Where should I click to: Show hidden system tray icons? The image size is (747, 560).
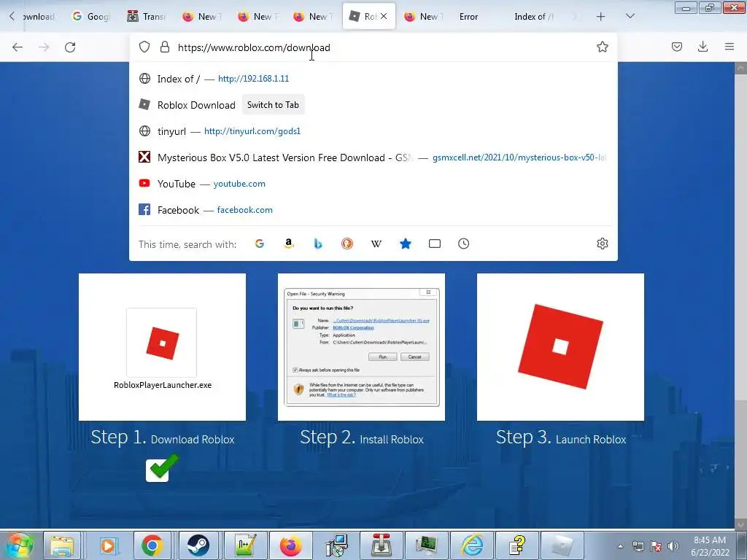tap(620, 546)
